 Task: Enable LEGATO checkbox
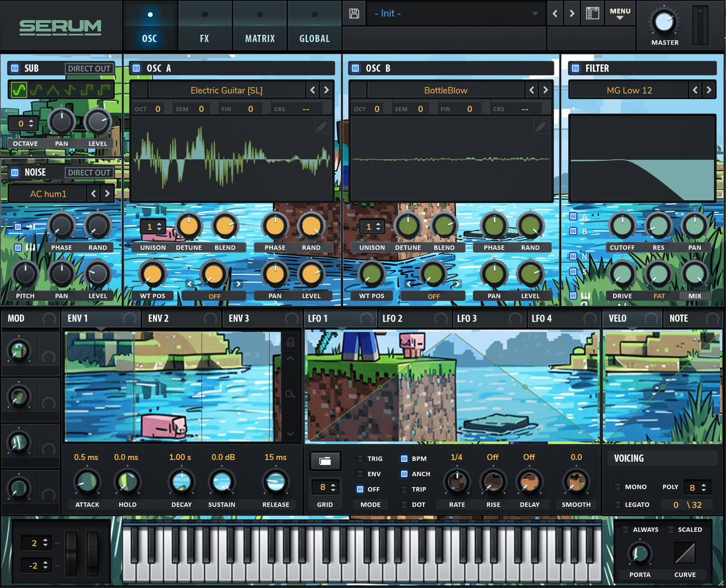(x=618, y=504)
